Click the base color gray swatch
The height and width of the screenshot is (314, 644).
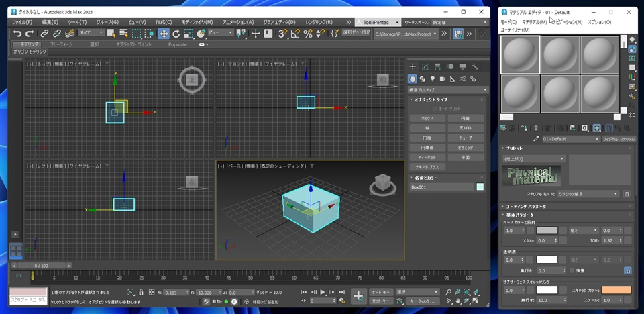coord(547,231)
